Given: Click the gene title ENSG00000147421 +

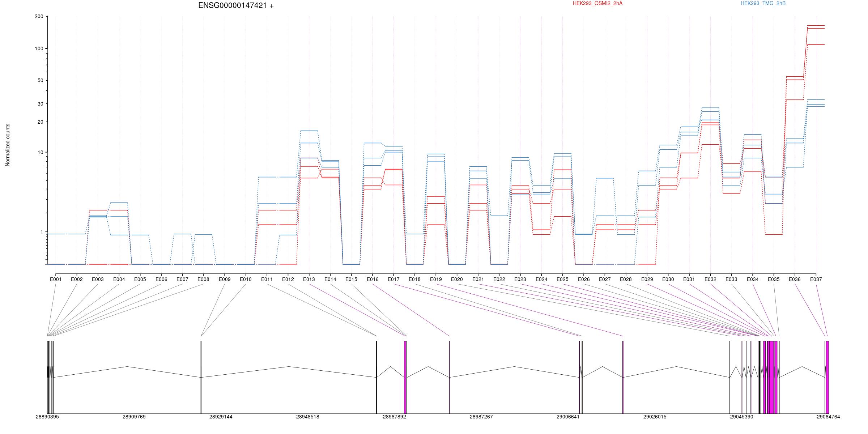Looking at the screenshot, I should click(236, 5).
